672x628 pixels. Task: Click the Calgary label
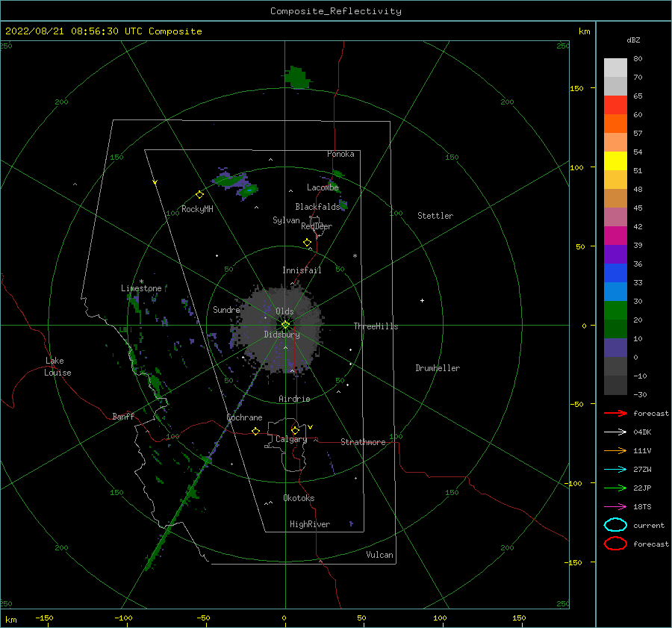point(291,439)
